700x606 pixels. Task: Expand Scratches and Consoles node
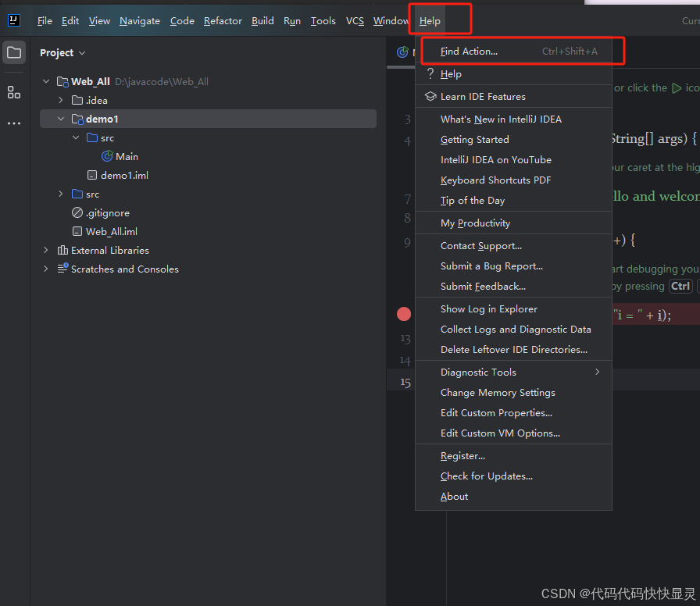click(46, 269)
